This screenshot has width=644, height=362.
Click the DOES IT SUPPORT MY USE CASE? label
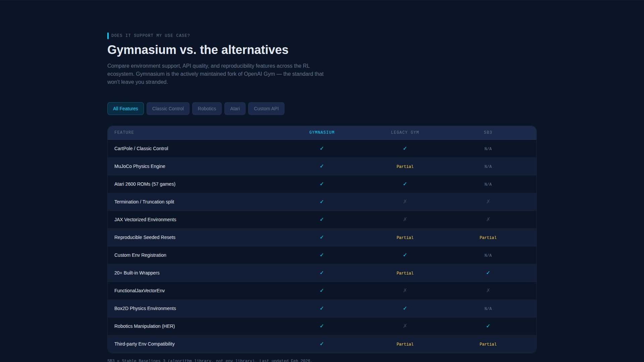coord(151,36)
